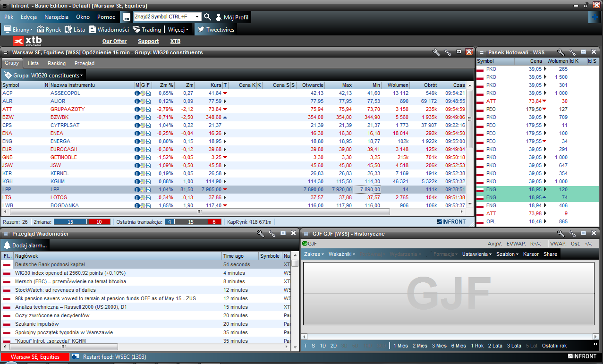Sort by the Wolumen column header in equities table
Viewport: 603px width, 364px height.
395,85
